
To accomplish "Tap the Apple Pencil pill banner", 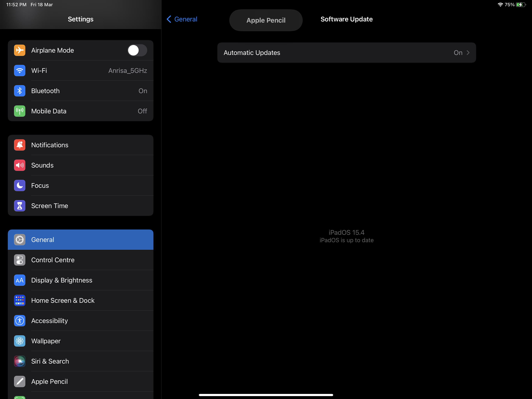I will [266, 20].
